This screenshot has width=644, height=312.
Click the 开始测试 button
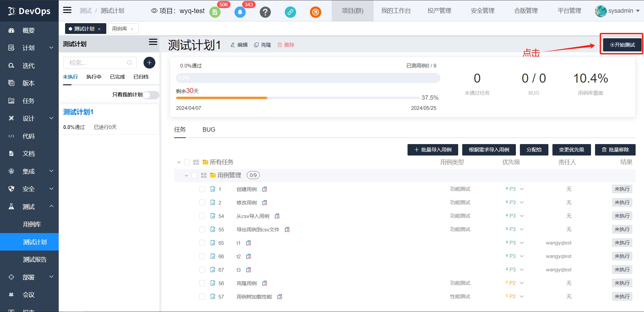(x=622, y=45)
